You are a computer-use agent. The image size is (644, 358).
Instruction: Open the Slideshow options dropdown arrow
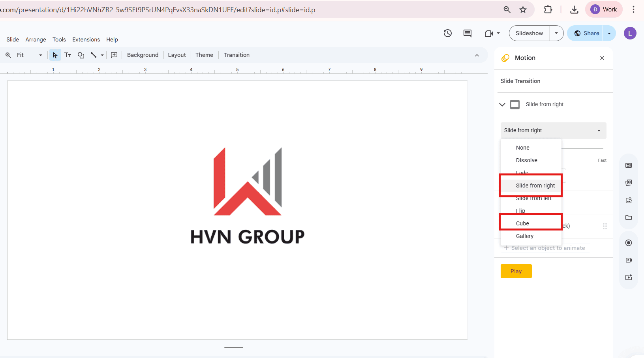click(x=557, y=33)
